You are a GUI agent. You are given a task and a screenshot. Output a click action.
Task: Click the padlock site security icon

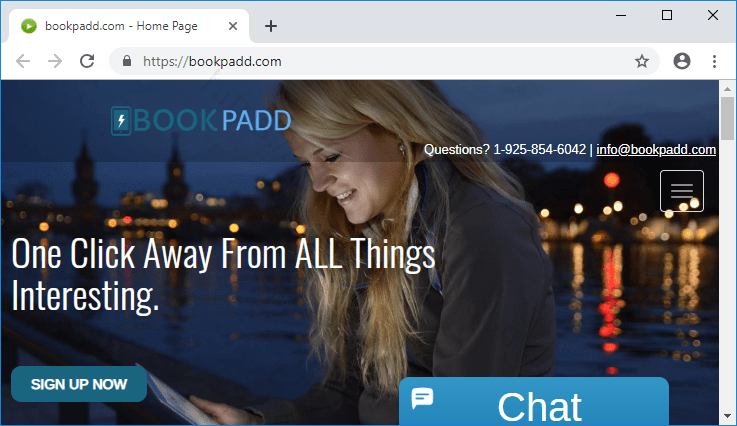tap(126, 61)
